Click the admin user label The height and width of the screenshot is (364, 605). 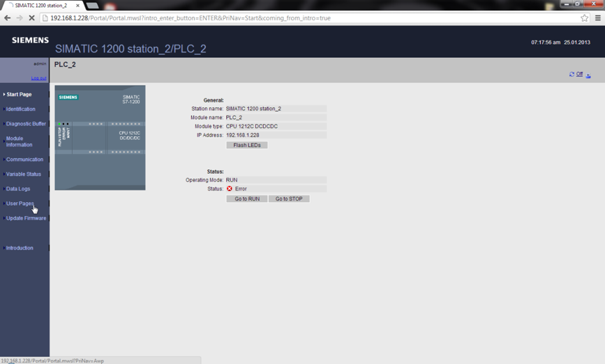pyautogui.click(x=40, y=63)
